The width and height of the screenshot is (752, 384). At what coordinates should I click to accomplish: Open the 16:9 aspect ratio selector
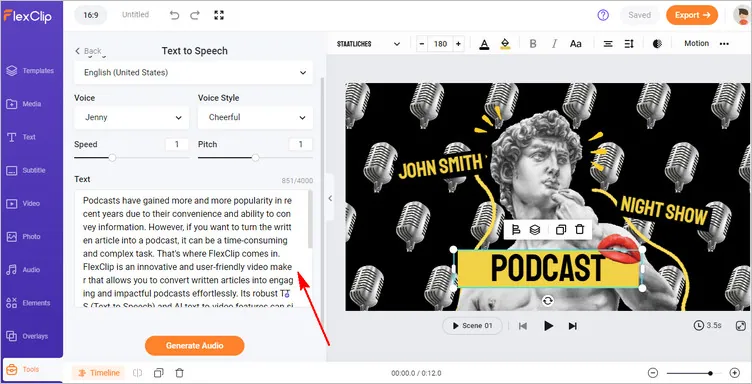point(91,15)
